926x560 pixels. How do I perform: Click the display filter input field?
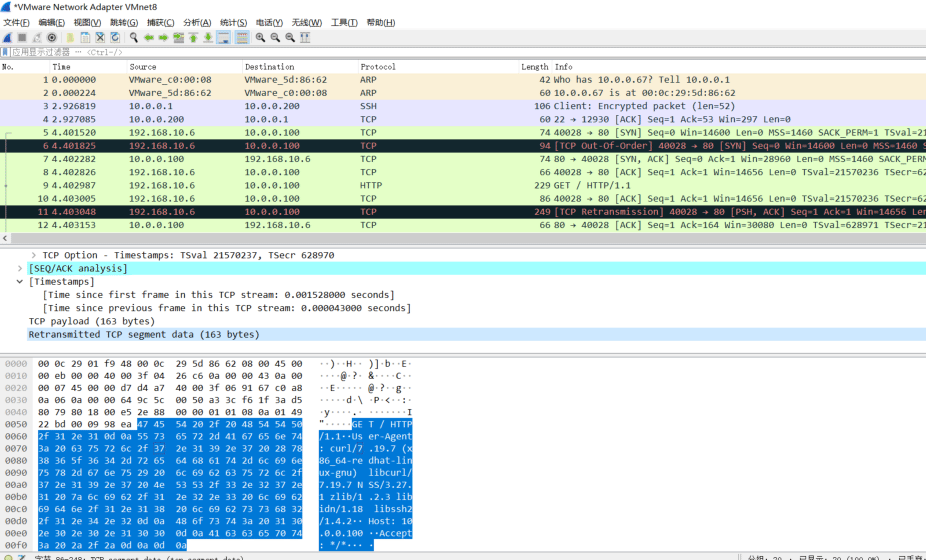coord(467,53)
